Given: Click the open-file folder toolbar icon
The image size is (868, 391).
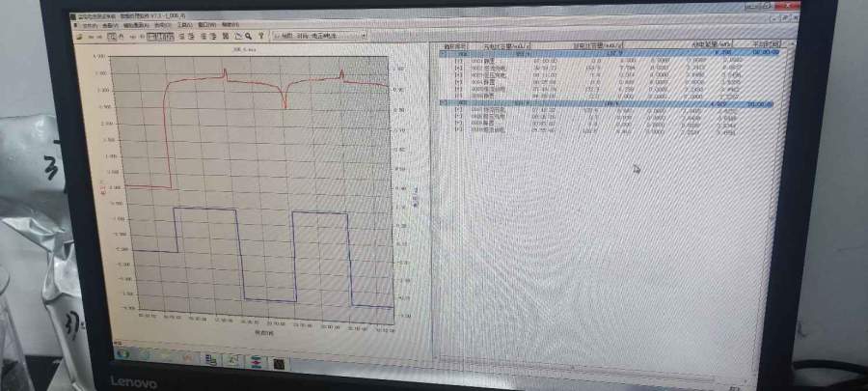Looking at the screenshot, I should 80,37.
